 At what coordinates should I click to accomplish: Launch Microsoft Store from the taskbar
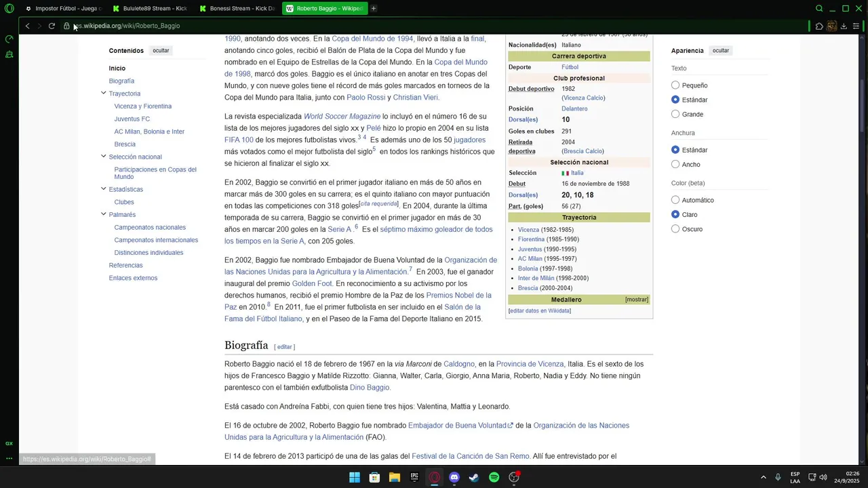tap(374, 477)
